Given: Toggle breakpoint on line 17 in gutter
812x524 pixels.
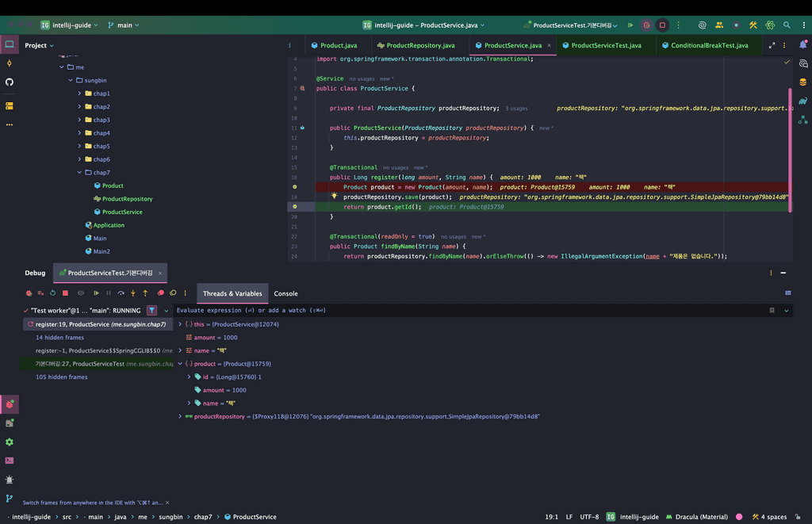Looking at the screenshot, I should click(x=294, y=187).
